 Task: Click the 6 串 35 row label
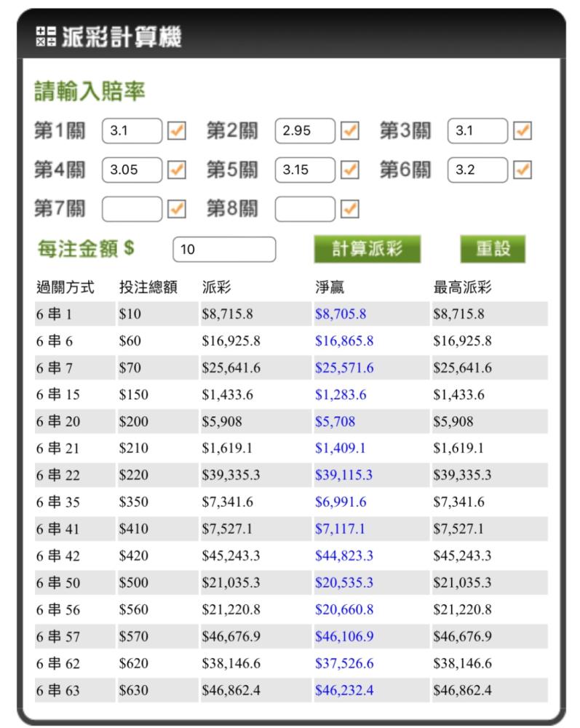(x=58, y=502)
